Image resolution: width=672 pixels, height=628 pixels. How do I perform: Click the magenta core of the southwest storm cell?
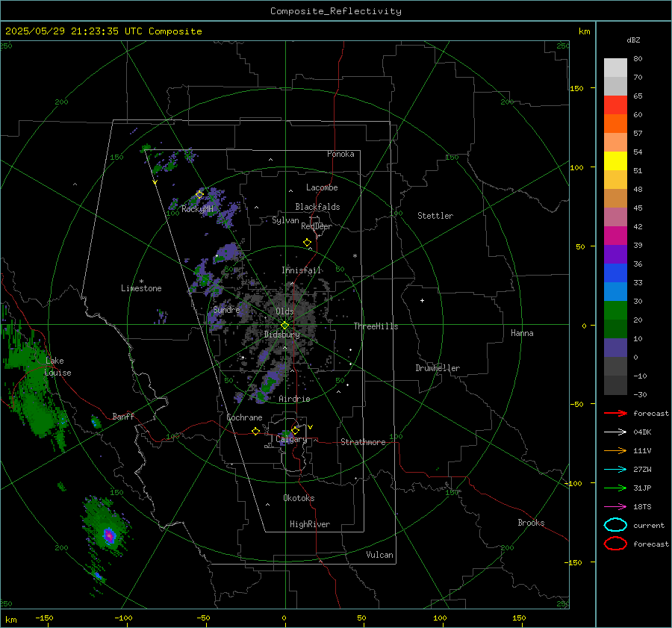click(x=109, y=535)
